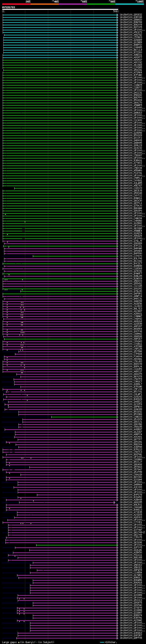
Task: Click the purple ~60% legend segment
Action: click(73, 4)
